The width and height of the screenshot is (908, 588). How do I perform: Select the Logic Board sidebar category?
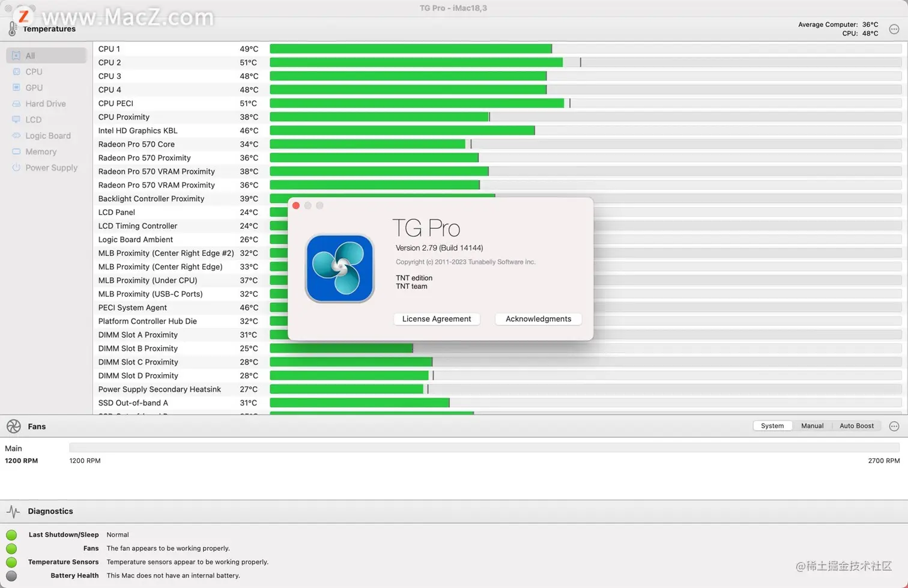pyautogui.click(x=46, y=136)
